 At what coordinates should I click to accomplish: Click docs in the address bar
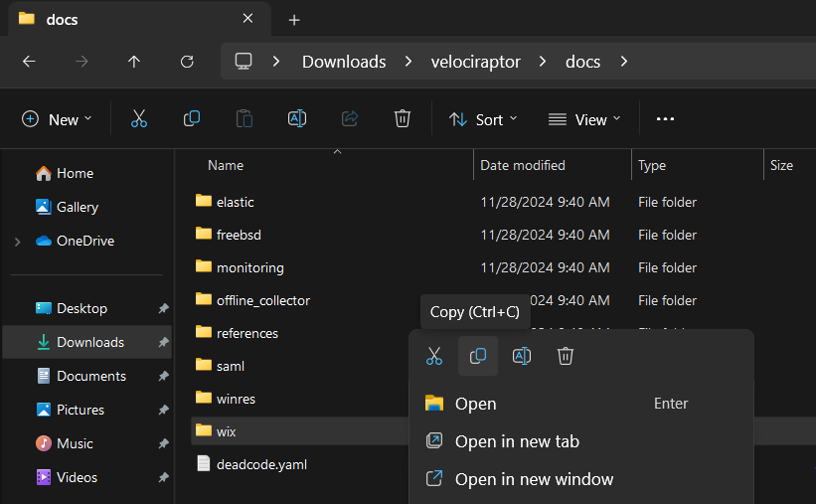pyautogui.click(x=582, y=62)
